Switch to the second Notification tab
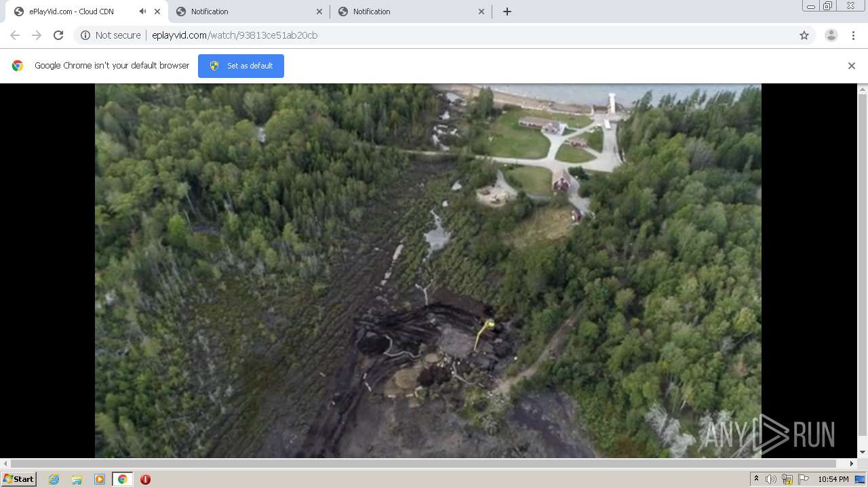Viewport: 868px width, 488px height. [410, 12]
